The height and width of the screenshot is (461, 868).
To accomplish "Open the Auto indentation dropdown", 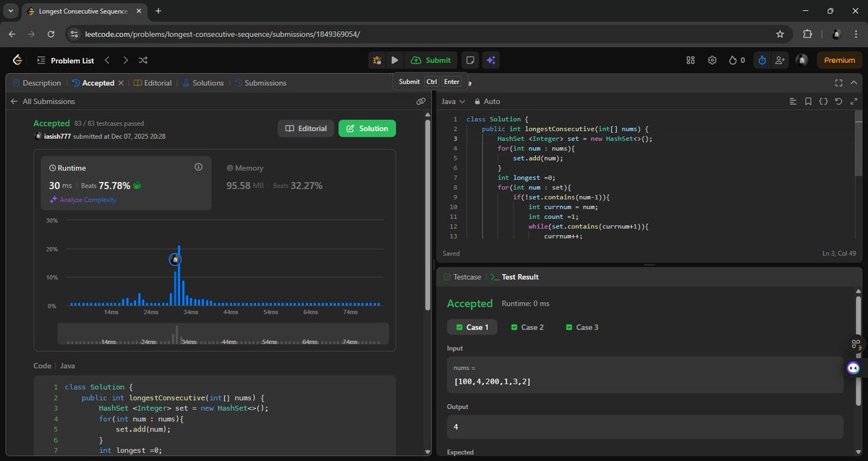I will point(489,101).
